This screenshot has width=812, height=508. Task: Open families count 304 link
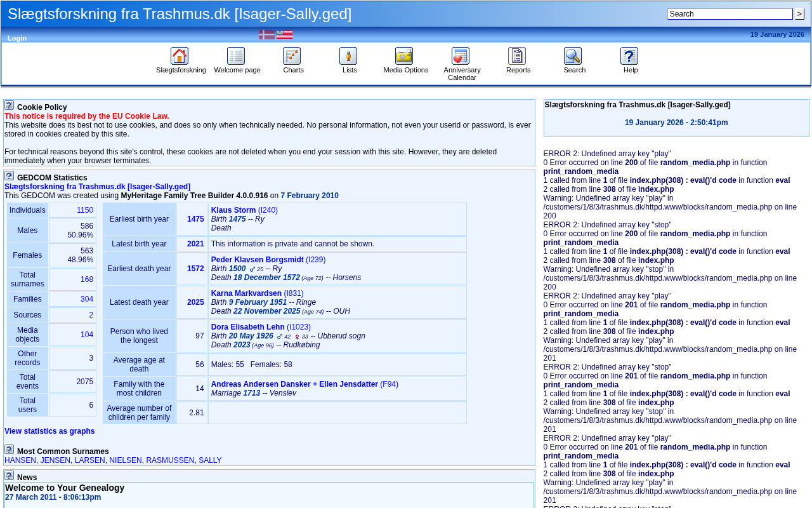pyautogui.click(x=87, y=299)
